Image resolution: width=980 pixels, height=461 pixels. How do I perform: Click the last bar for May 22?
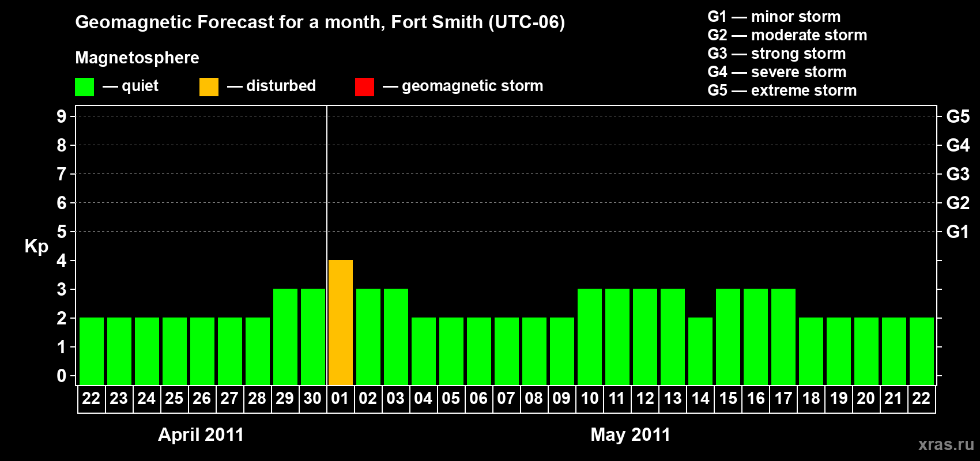click(x=922, y=352)
